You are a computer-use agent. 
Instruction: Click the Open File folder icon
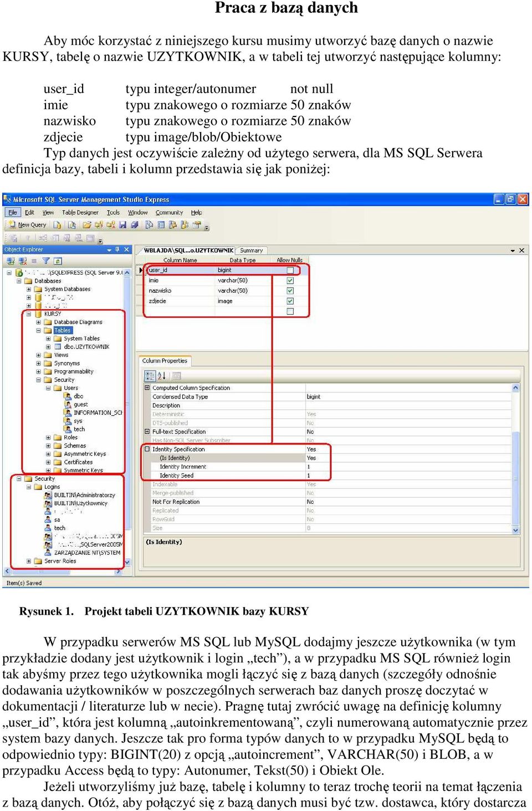tap(87, 225)
